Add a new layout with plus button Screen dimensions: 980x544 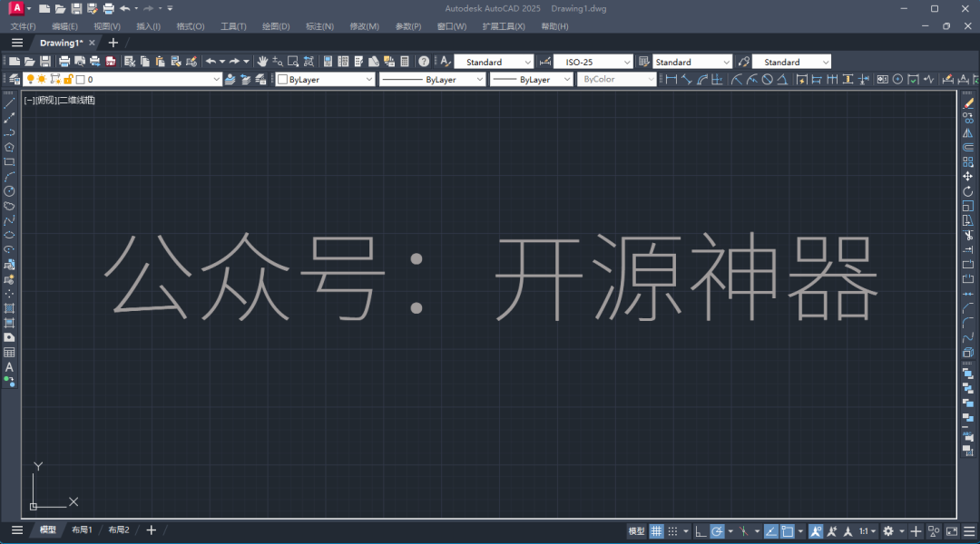(x=152, y=530)
